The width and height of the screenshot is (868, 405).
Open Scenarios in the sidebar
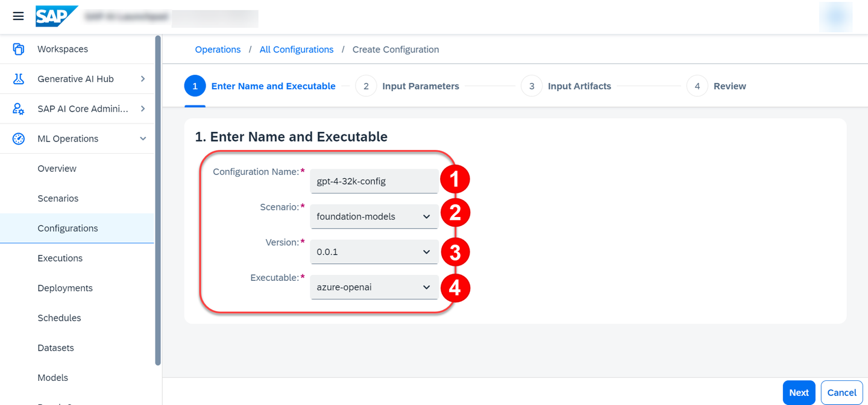(77, 198)
